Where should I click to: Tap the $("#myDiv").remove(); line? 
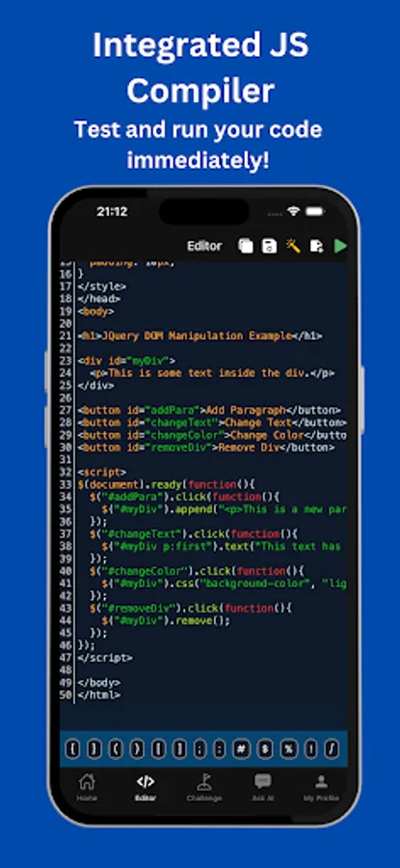point(166,620)
